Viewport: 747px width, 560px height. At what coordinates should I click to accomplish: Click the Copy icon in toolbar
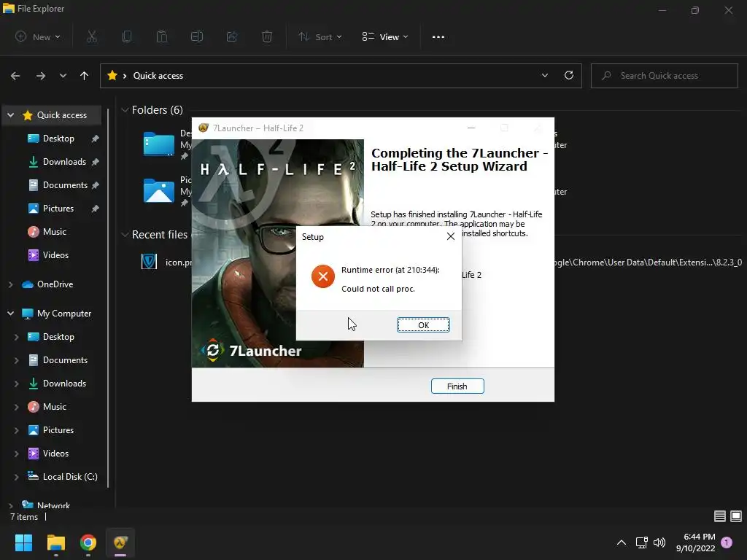pyautogui.click(x=127, y=36)
